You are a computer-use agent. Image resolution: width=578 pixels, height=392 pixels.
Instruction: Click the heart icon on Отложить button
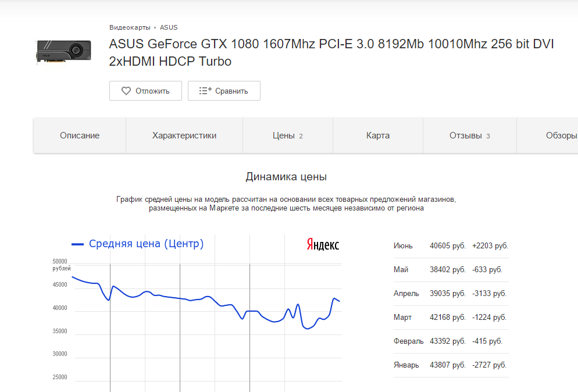pyautogui.click(x=126, y=91)
